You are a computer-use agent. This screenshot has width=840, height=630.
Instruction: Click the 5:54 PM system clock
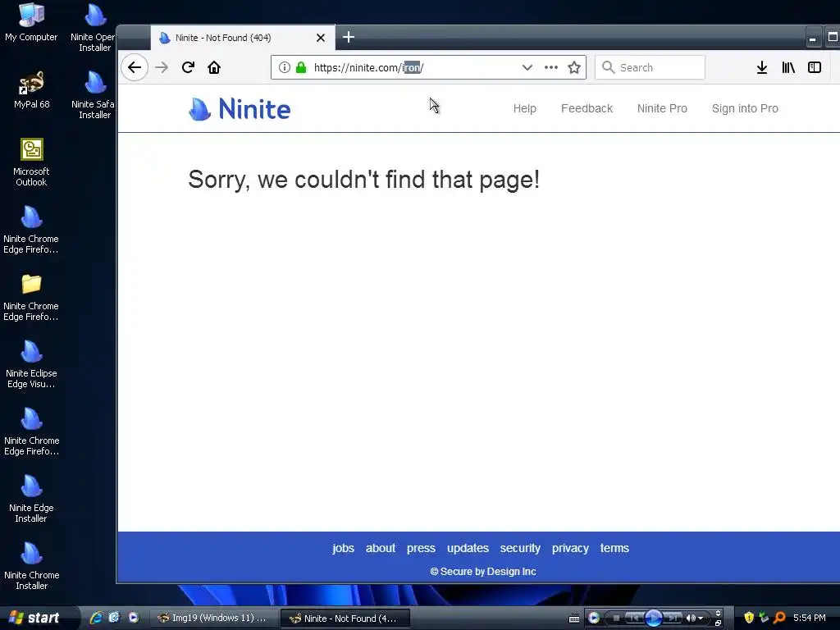pos(810,618)
